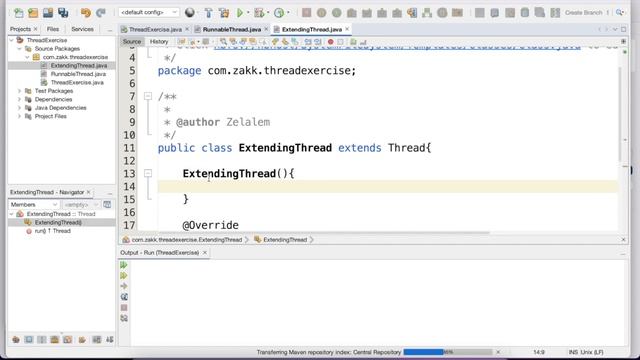Select ExtendingThread() constructor in Navigator
The width and height of the screenshot is (640, 360).
[58, 222]
